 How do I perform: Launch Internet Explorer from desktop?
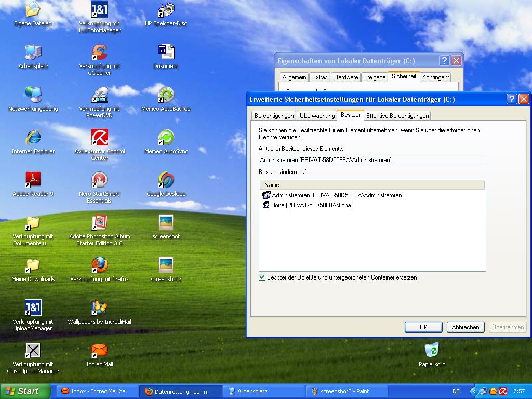(x=33, y=137)
